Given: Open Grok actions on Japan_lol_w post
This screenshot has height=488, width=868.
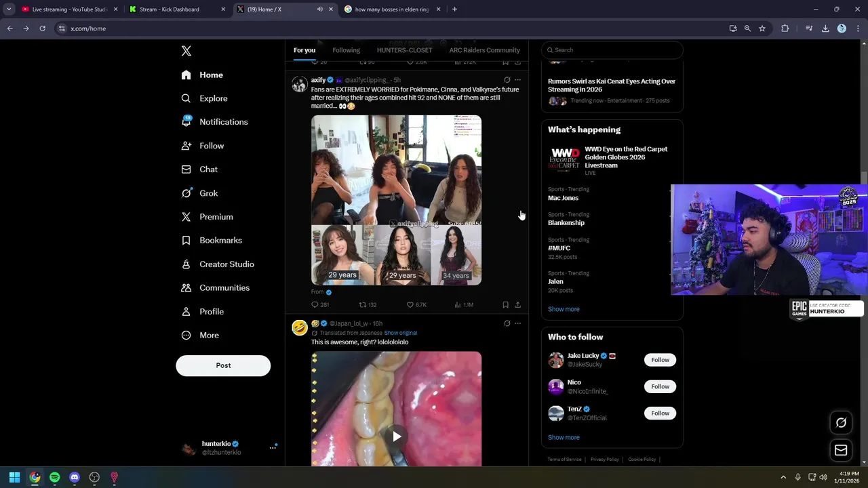Looking at the screenshot, I should click(x=507, y=323).
